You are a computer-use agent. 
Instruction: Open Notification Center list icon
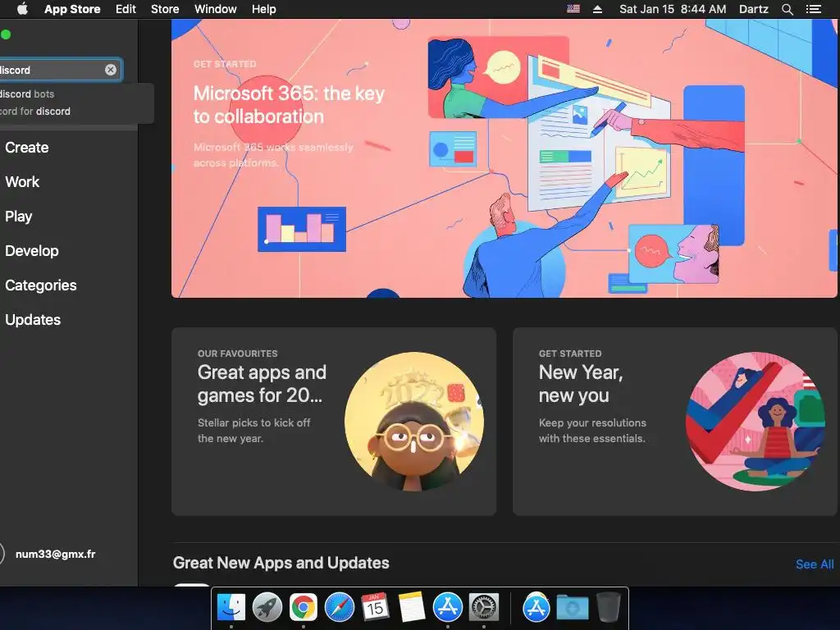click(813, 9)
